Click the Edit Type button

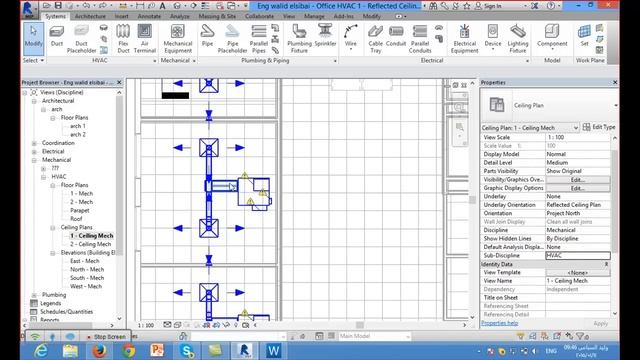pyautogui.click(x=599, y=127)
